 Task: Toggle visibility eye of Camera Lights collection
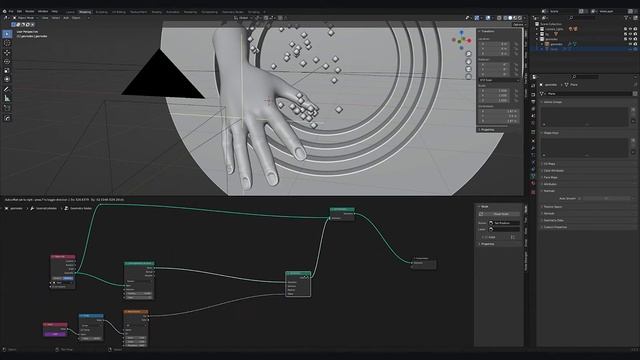click(630, 29)
